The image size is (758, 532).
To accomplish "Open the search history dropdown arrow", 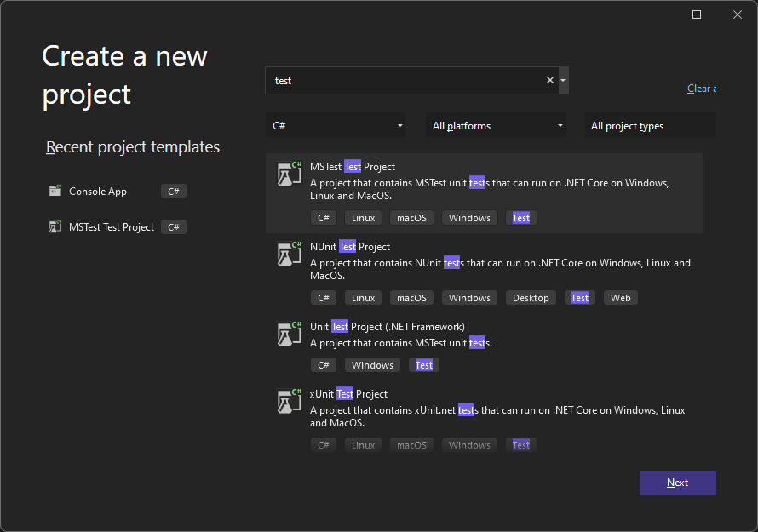I will 563,79.
